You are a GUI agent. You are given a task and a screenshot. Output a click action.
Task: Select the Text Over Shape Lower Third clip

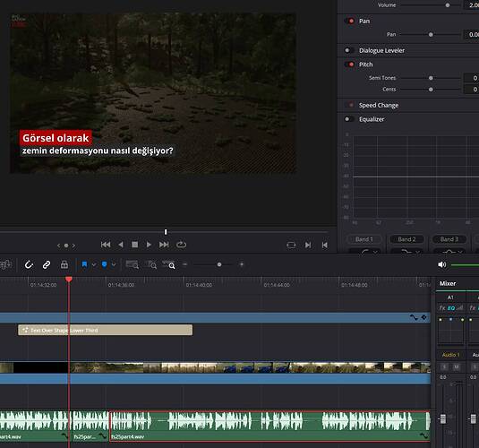pyautogui.click(x=105, y=330)
